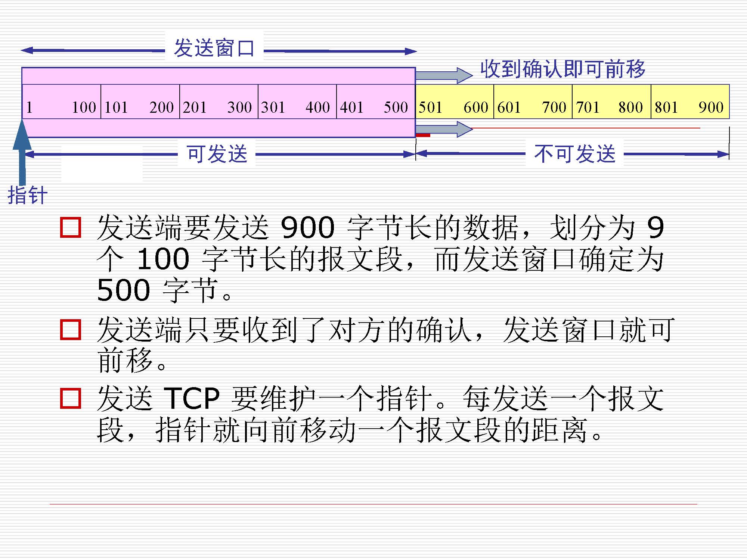Select segment cell 101 to 200
747x560 pixels.
coord(140,102)
